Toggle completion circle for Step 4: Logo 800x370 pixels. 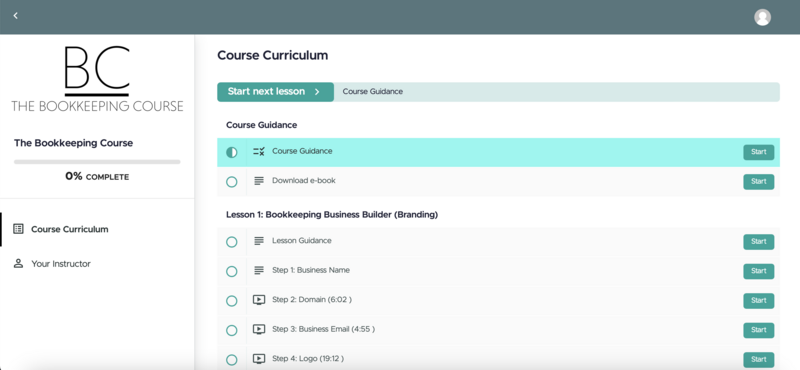tap(232, 360)
